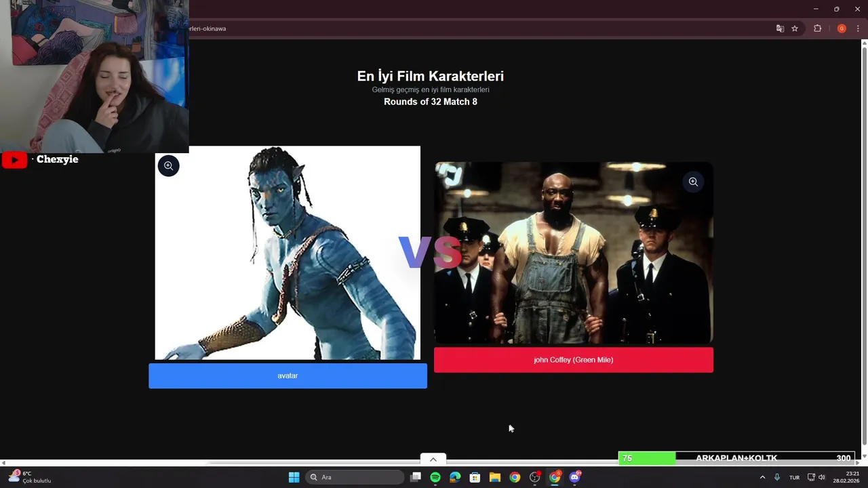
Task: Click the Rounds of 32 Match 8 text
Action: [x=431, y=102]
